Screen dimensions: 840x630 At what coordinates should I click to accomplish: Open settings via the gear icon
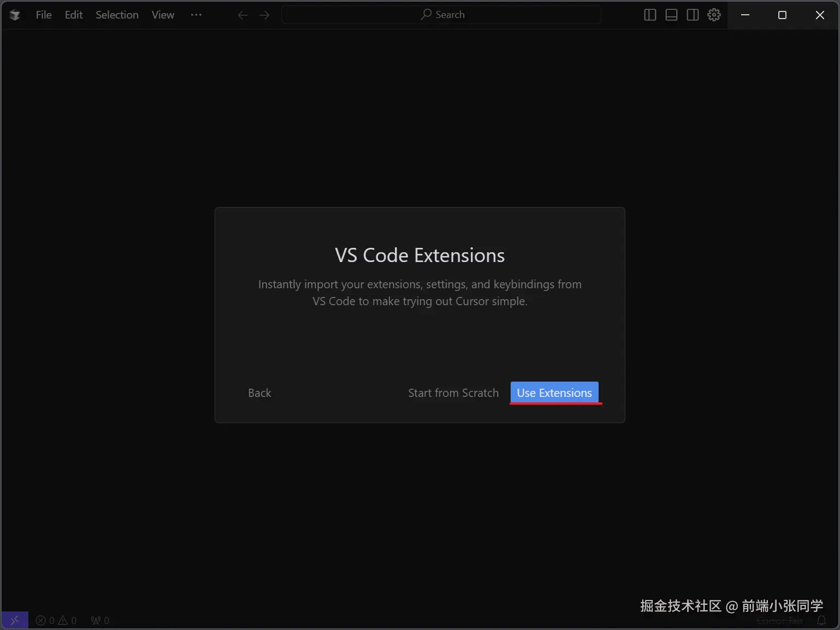pyautogui.click(x=714, y=15)
